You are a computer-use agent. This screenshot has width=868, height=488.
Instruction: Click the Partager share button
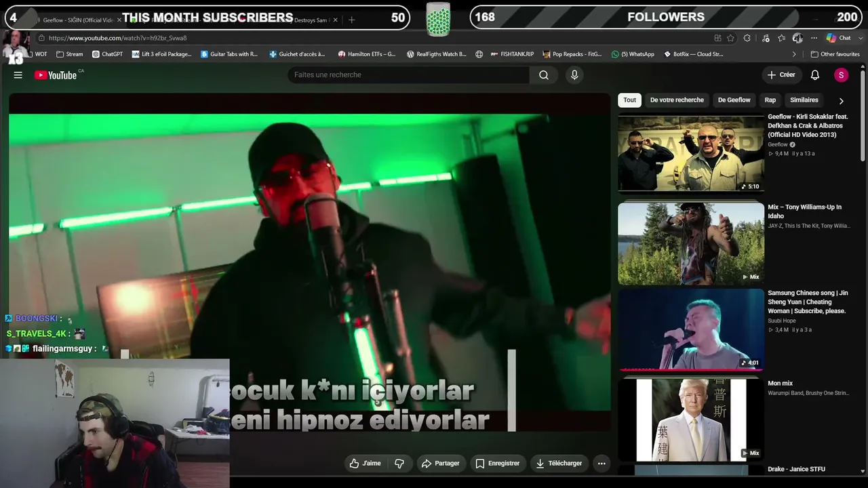(x=440, y=464)
